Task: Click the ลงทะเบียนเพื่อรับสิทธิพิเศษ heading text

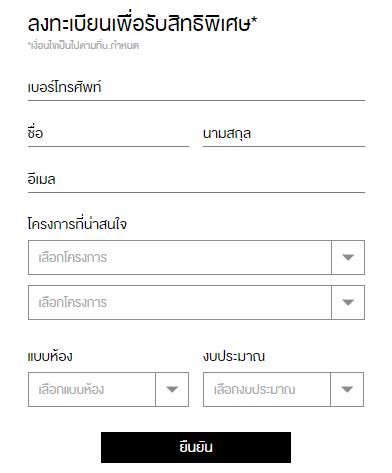Action: (139, 23)
